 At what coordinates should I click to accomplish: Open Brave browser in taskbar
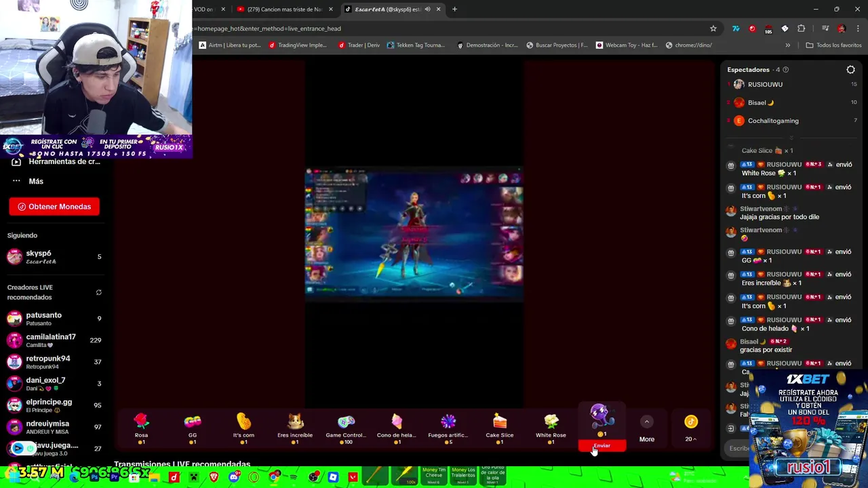[214, 478]
